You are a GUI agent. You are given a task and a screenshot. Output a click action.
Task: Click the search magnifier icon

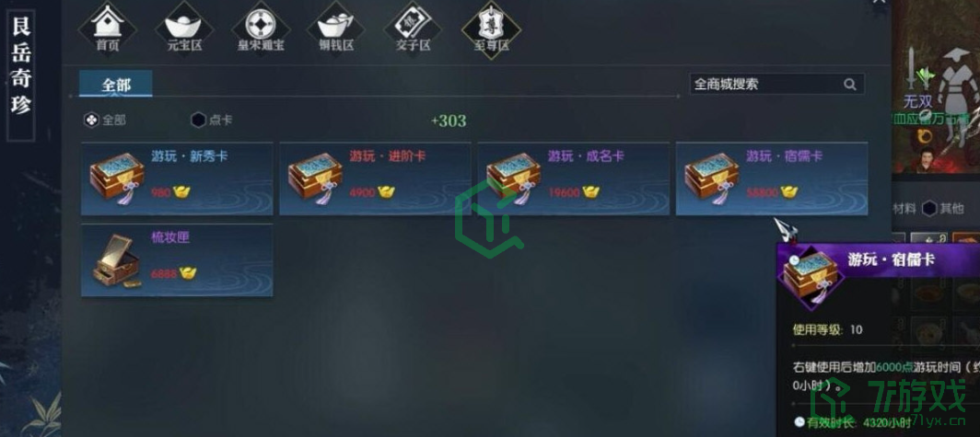(849, 85)
